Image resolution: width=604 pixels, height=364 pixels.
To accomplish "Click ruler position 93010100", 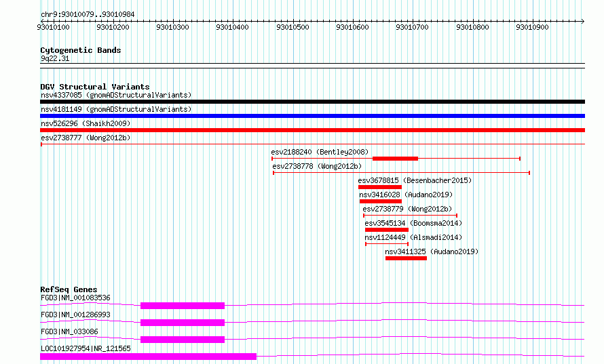I will point(53,27).
